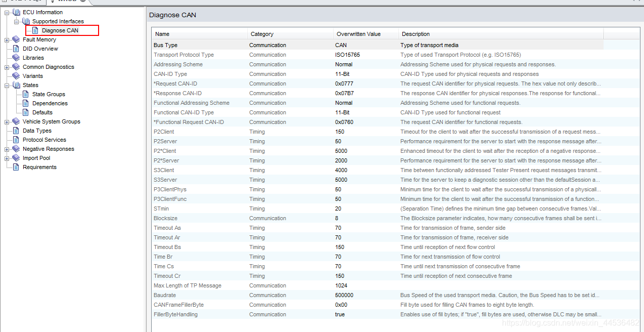Select the Bus Type row name
Screen dimensions: 644x332
[165, 45]
